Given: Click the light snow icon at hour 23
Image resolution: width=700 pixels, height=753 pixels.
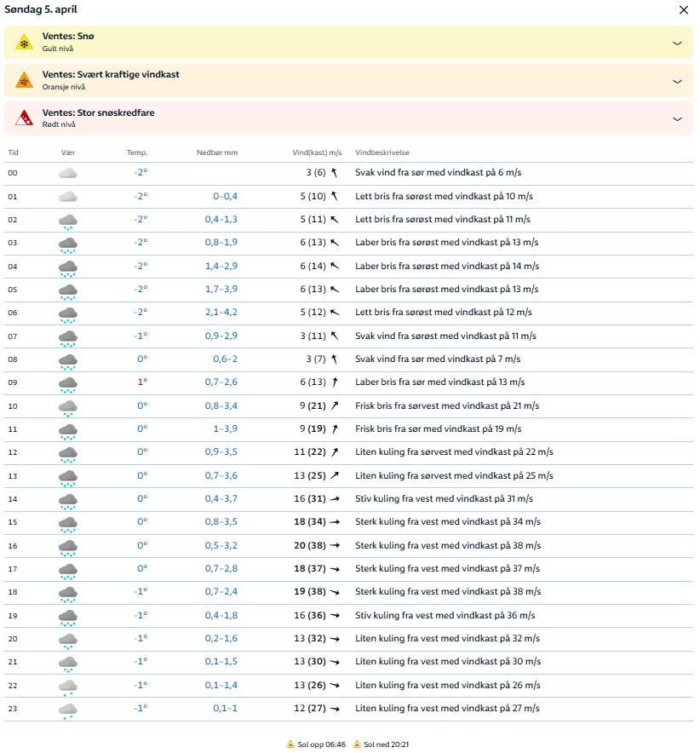Looking at the screenshot, I should (68, 710).
